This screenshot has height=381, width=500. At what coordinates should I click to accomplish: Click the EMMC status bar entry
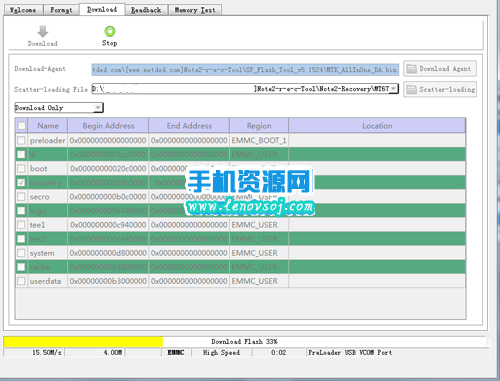(x=176, y=352)
